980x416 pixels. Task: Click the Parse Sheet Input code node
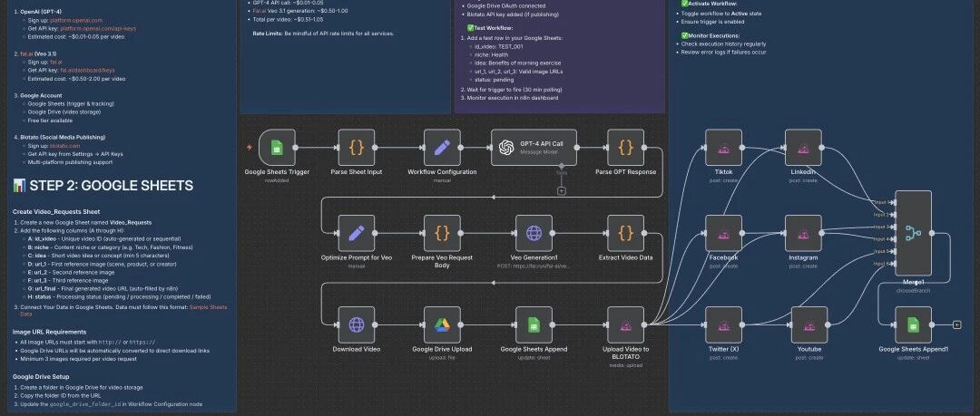357,147
